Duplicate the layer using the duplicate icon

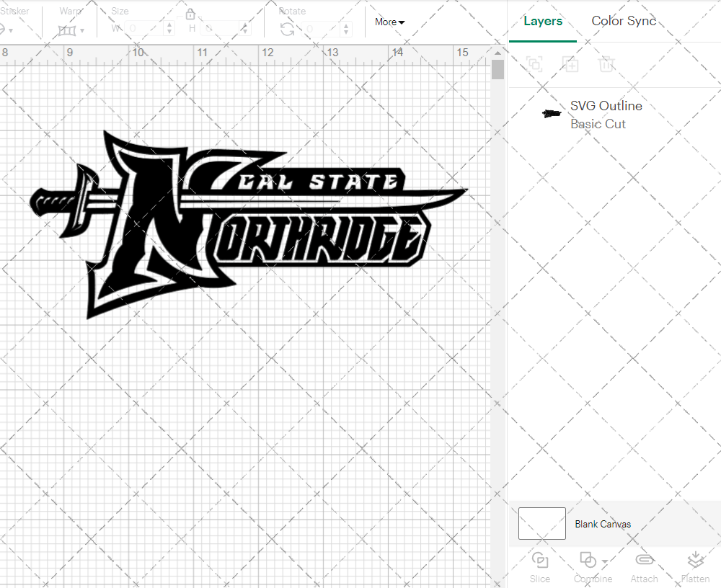(x=570, y=64)
